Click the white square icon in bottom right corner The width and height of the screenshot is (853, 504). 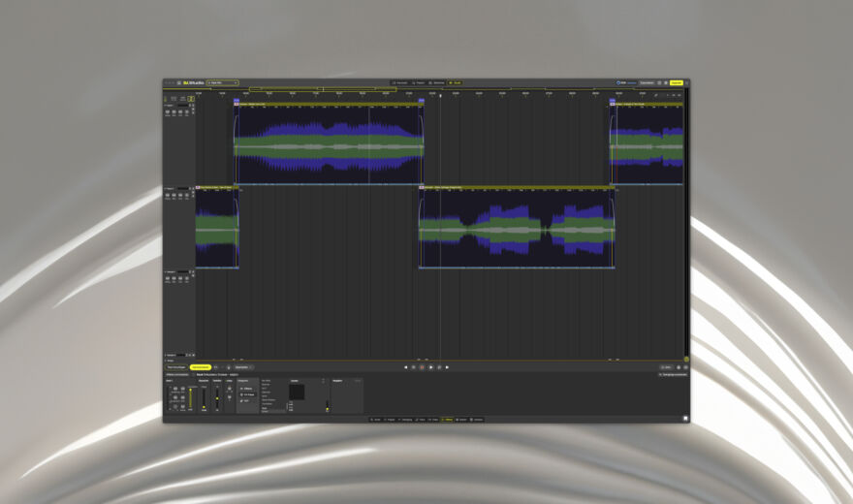685,419
